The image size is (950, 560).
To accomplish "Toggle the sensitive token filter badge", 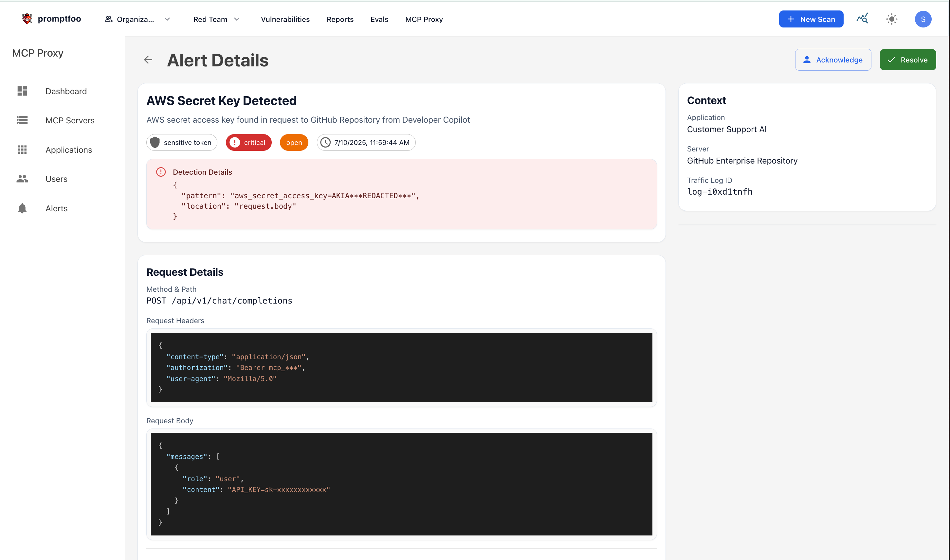I will [182, 142].
